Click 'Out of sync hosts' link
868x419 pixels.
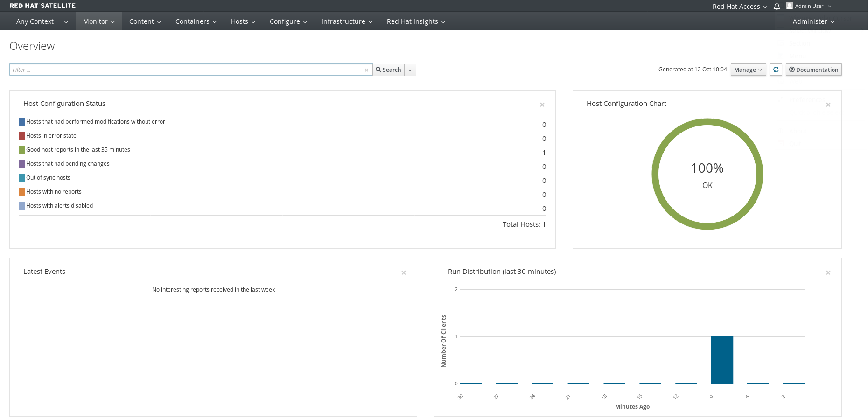(x=48, y=178)
